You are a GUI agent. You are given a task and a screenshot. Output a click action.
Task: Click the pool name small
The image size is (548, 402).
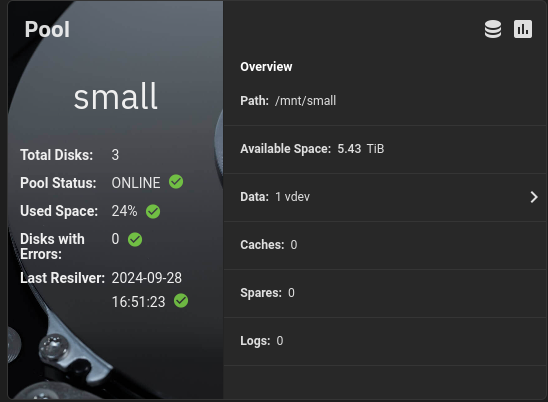pos(116,96)
